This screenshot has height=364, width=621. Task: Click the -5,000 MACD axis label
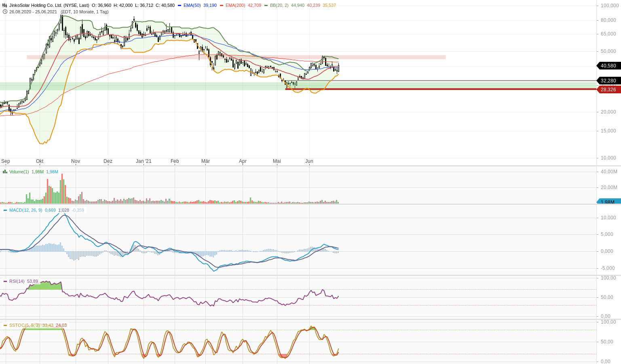coord(607,268)
